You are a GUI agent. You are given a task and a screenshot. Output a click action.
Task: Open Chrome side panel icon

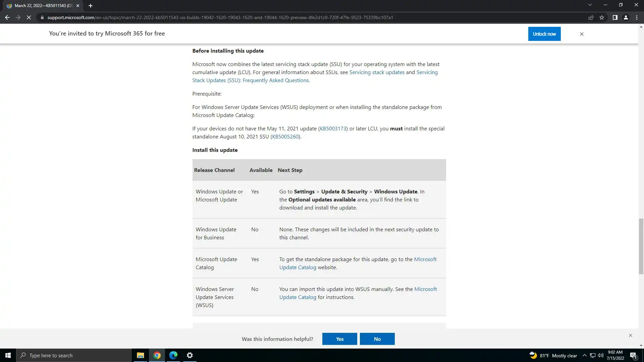(x=615, y=17)
